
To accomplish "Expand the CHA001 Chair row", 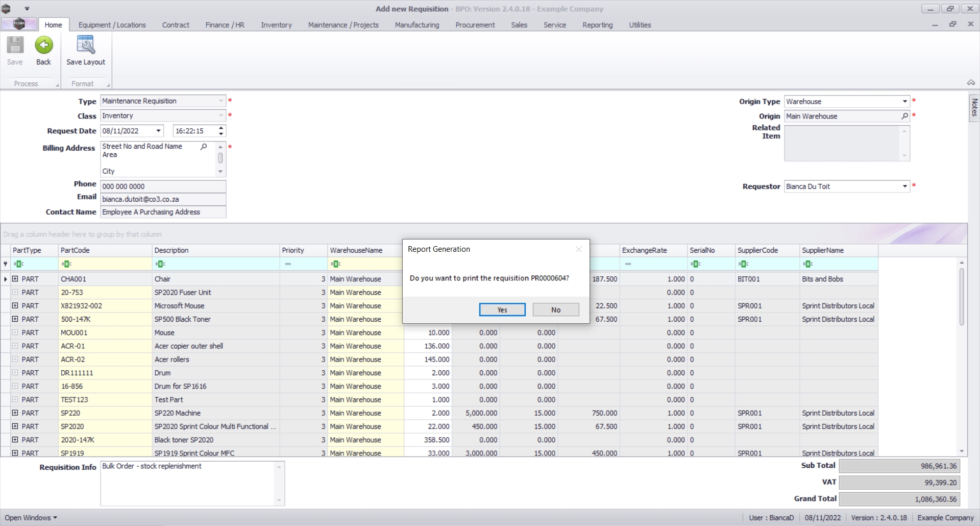I will (x=15, y=279).
